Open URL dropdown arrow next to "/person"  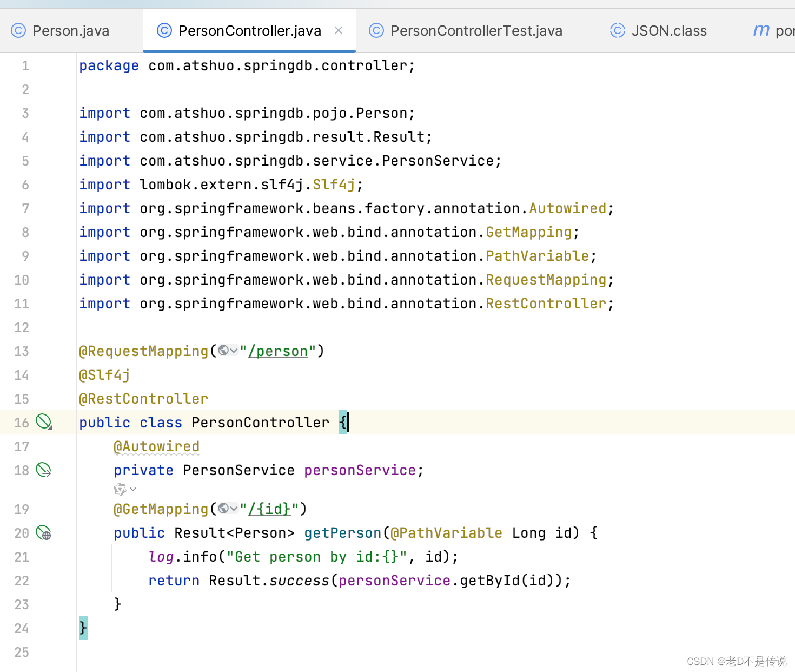(234, 351)
